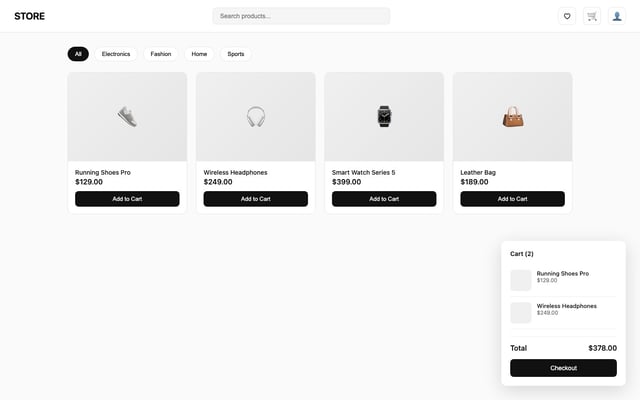Proceed with the Checkout button
This screenshot has height=400, width=640.
563,368
